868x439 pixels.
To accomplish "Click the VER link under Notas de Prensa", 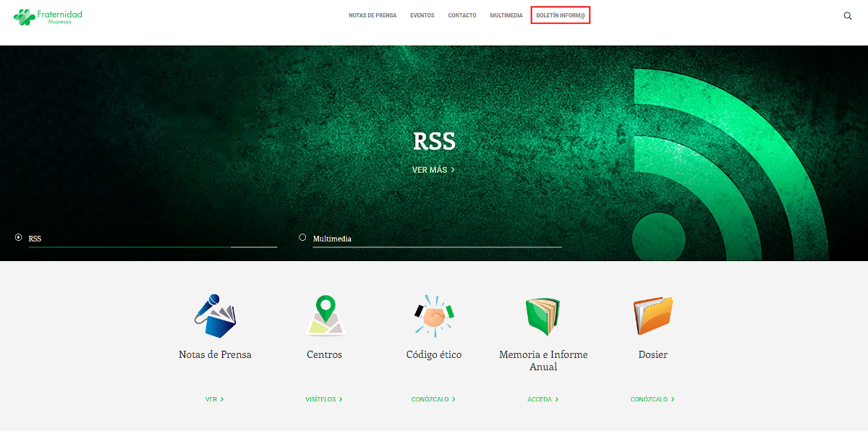I will pyautogui.click(x=215, y=399).
